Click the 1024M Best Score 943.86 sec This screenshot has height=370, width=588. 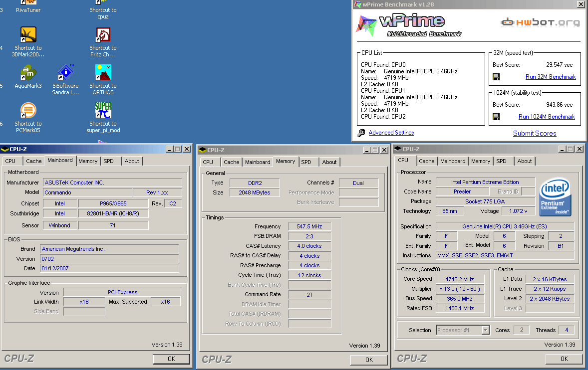(x=559, y=105)
